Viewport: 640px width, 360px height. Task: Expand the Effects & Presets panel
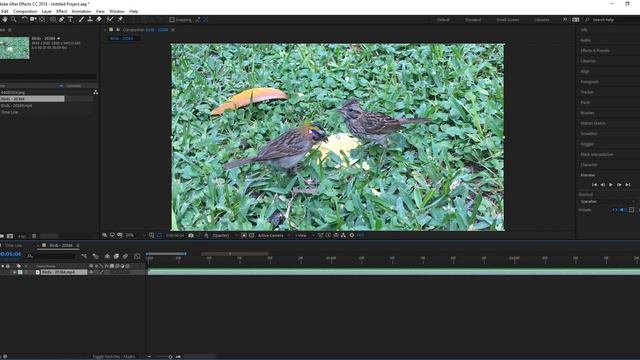point(595,51)
